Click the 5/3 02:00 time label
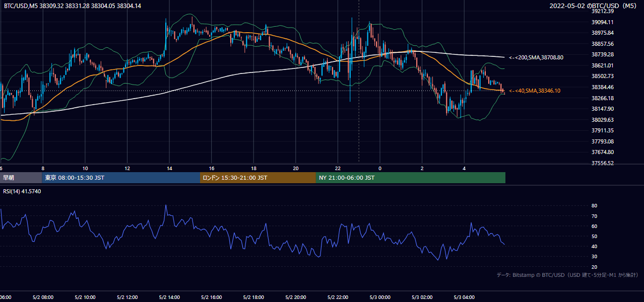The width and height of the screenshot is (644, 302). pos(422,297)
